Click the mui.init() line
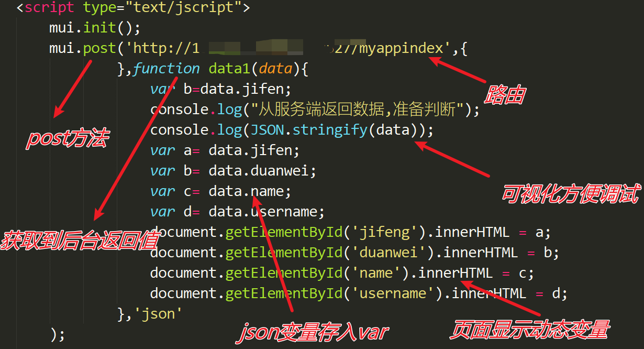 pyautogui.click(x=95, y=28)
